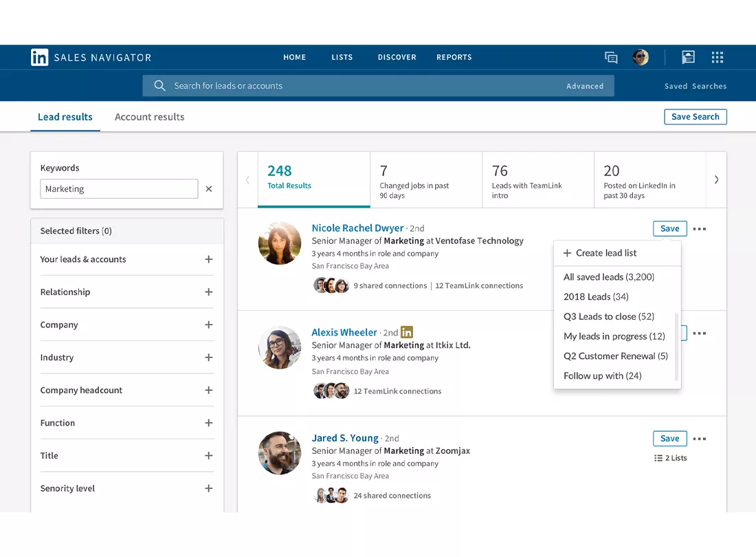The width and height of the screenshot is (756, 557).
Task: Click the Save Search button
Action: point(696,117)
